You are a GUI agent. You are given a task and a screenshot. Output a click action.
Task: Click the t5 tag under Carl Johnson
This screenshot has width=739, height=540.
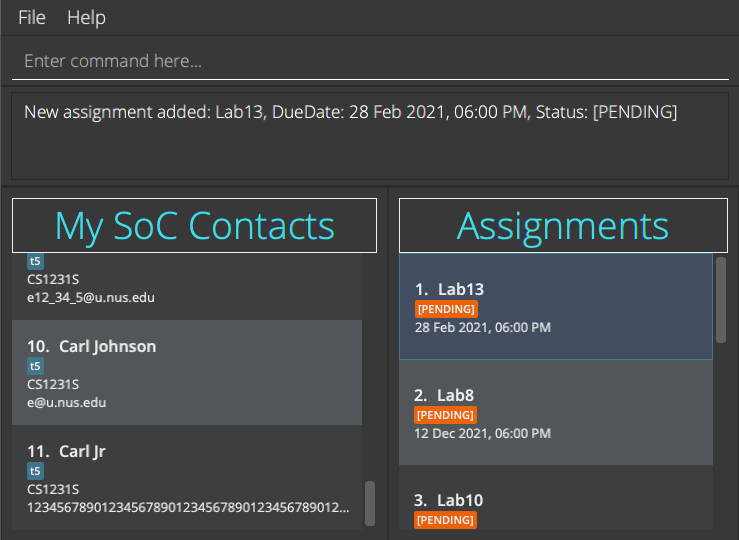[35, 366]
